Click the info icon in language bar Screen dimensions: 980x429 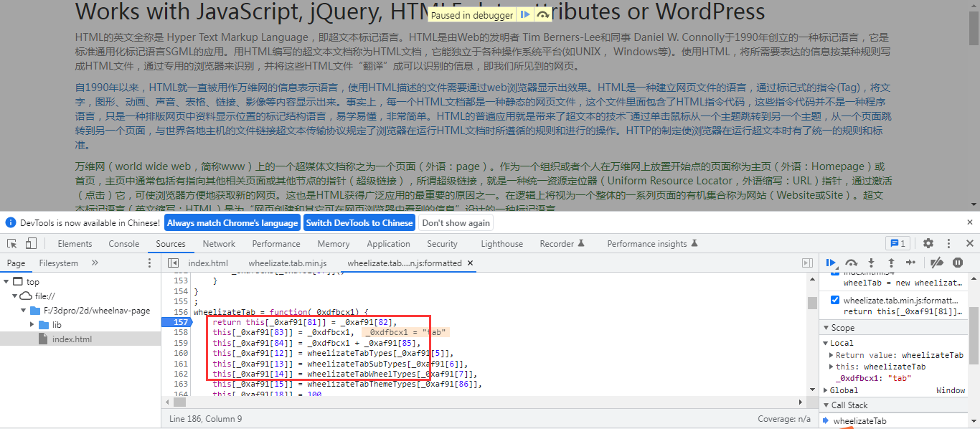11,223
